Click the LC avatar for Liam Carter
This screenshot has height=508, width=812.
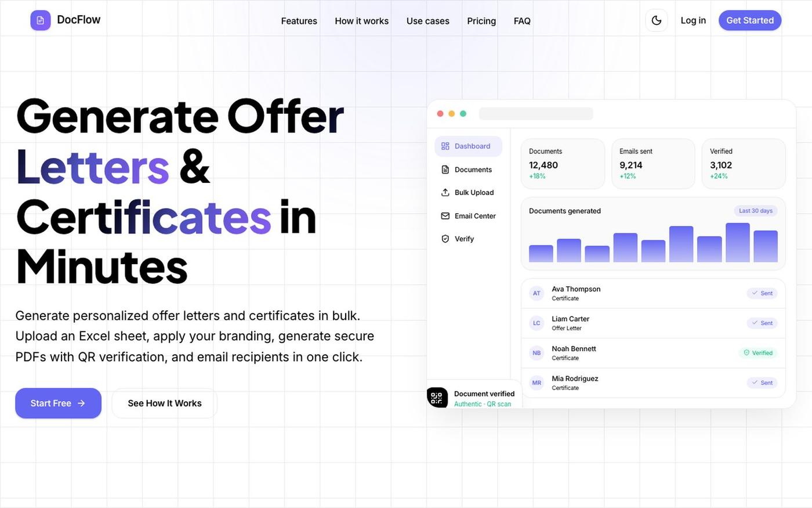(x=536, y=323)
